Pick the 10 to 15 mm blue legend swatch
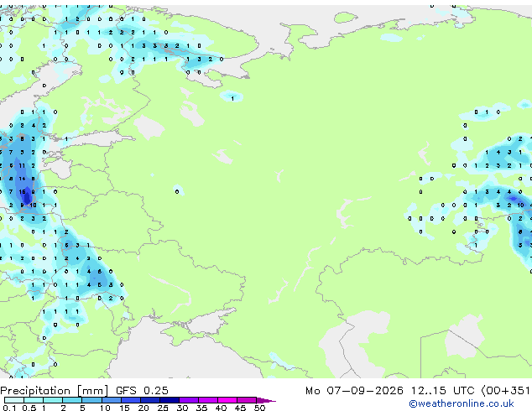Screen dimensions: 532x411 (x=112, y=400)
